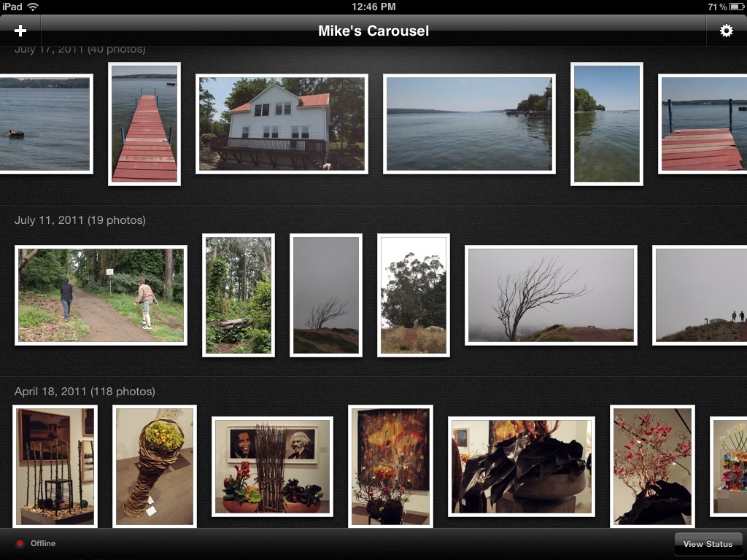Tap the April 18, 2011 album header

85,392
